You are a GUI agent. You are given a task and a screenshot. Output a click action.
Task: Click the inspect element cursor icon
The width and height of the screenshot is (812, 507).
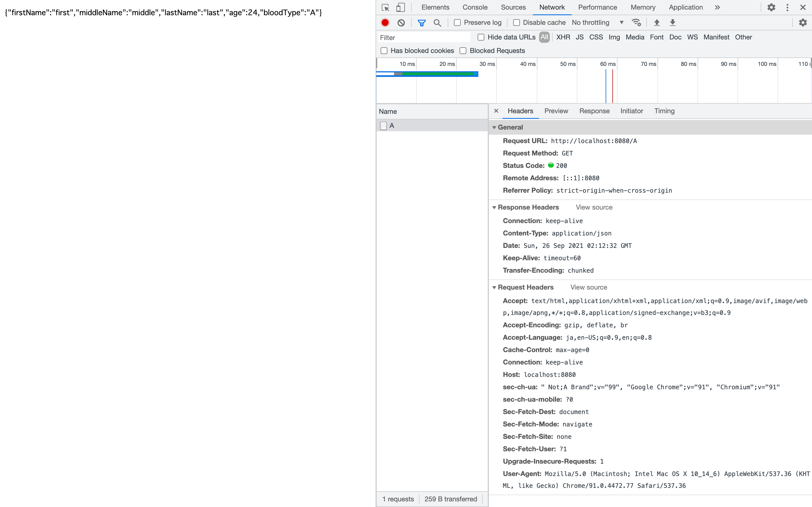pos(385,7)
